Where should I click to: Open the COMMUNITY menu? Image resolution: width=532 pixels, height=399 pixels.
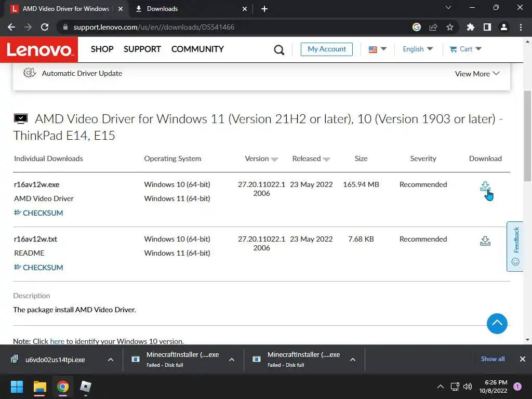pyautogui.click(x=197, y=49)
